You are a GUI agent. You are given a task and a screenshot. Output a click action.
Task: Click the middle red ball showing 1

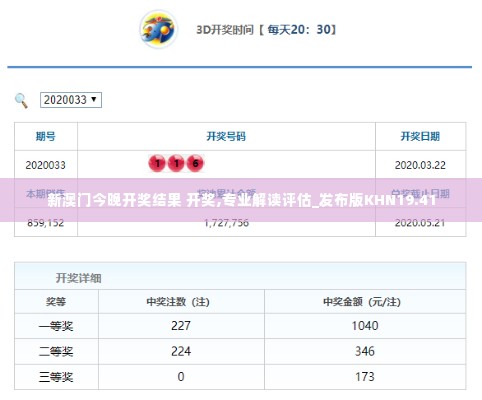pos(176,163)
